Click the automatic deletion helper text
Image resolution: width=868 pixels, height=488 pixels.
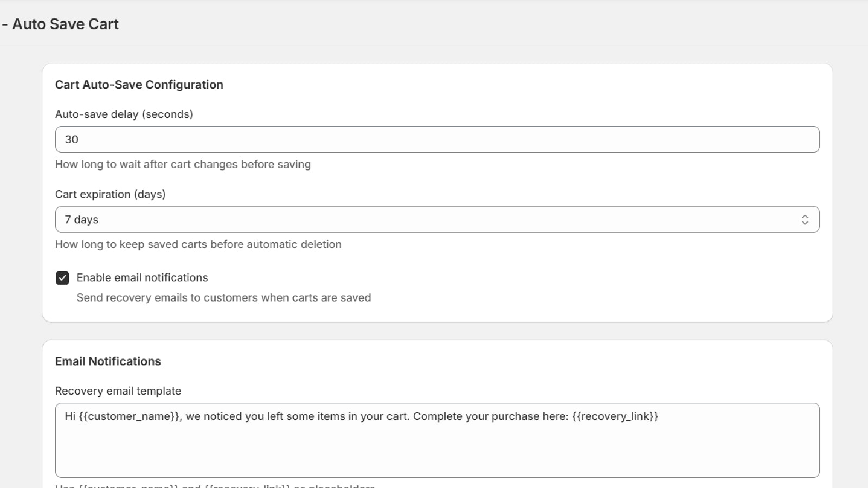point(198,244)
